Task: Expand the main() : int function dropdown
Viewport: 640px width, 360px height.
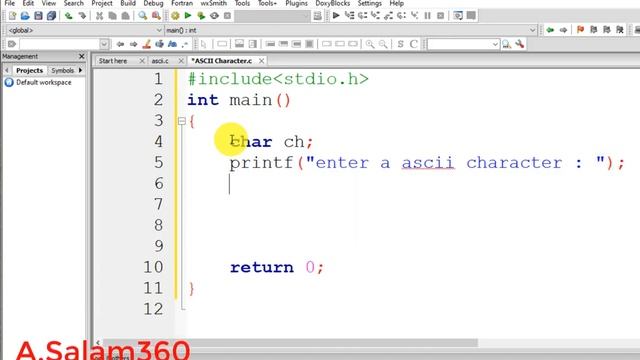Action: click(532, 30)
